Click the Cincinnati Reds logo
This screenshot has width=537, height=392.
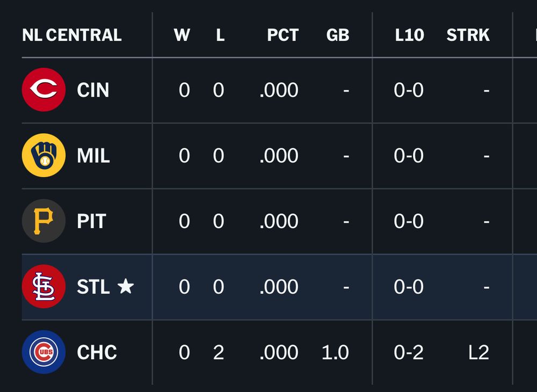43,90
